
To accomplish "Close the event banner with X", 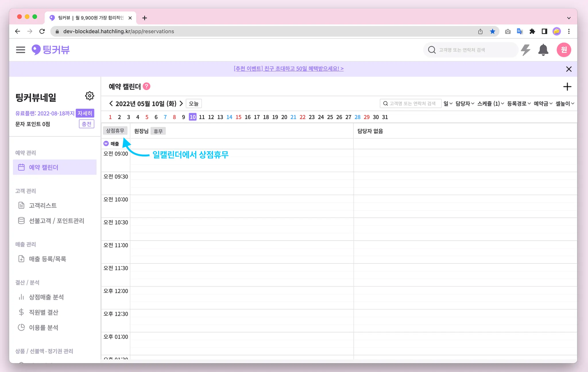I will (x=568, y=69).
